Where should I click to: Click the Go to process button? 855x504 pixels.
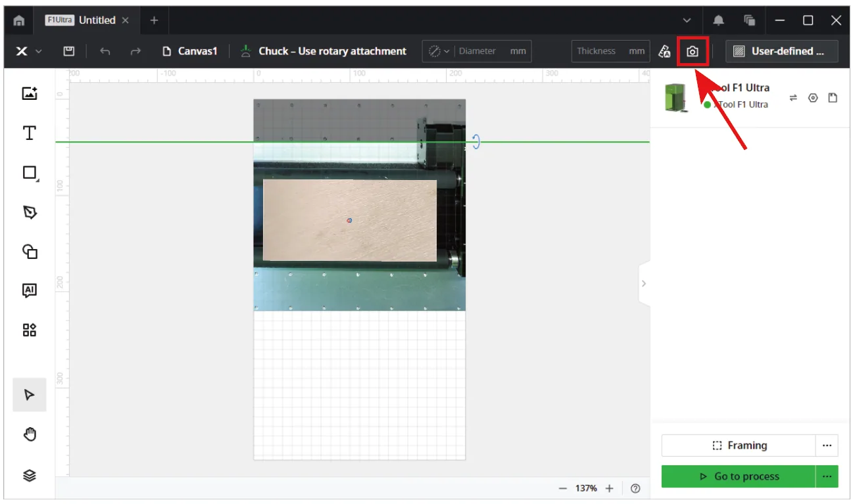coord(739,476)
